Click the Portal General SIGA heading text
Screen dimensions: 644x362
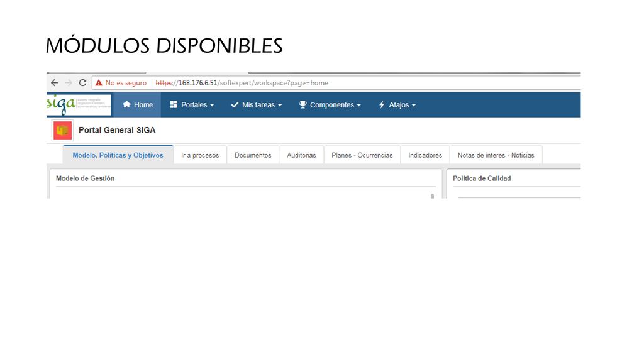coord(117,130)
